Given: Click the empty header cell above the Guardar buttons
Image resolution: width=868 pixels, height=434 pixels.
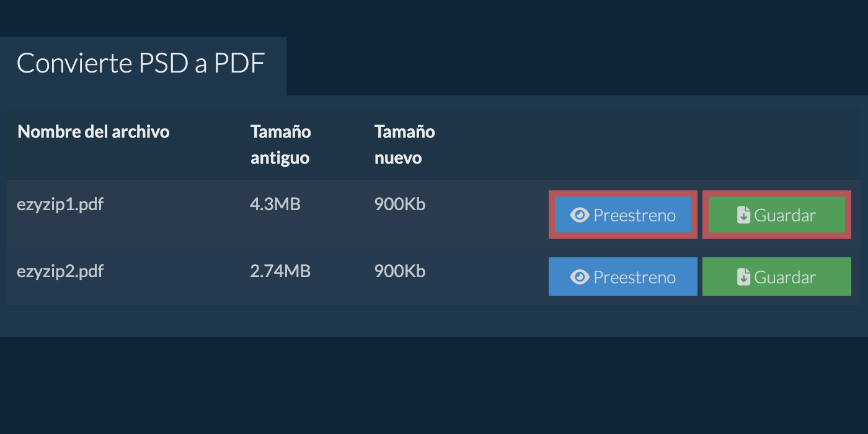Looking at the screenshot, I should click(x=777, y=144).
